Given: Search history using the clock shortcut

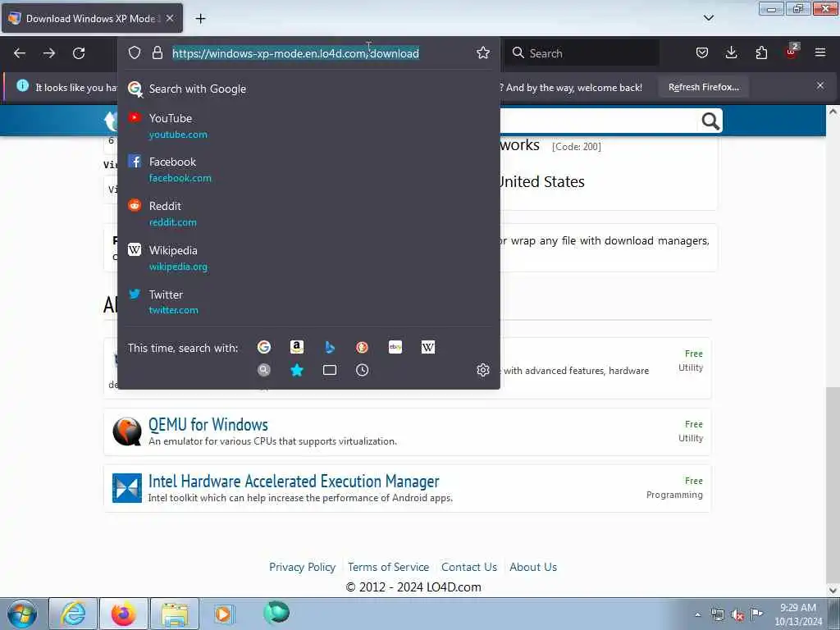Looking at the screenshot, I should pos(362,370).
